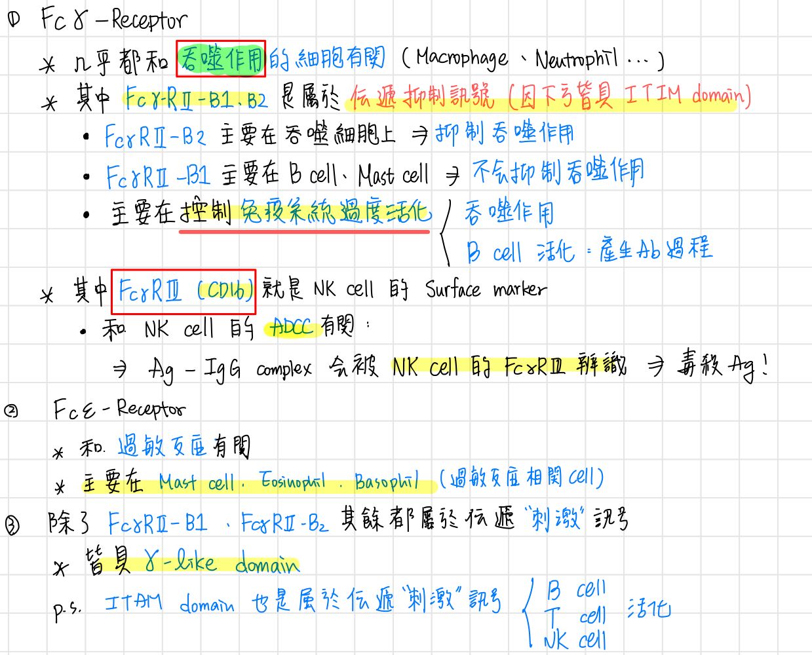The image size is (812, 655).
Task: Click the circled number 1 beside Fcγ-Receptor
Action: 13,20
